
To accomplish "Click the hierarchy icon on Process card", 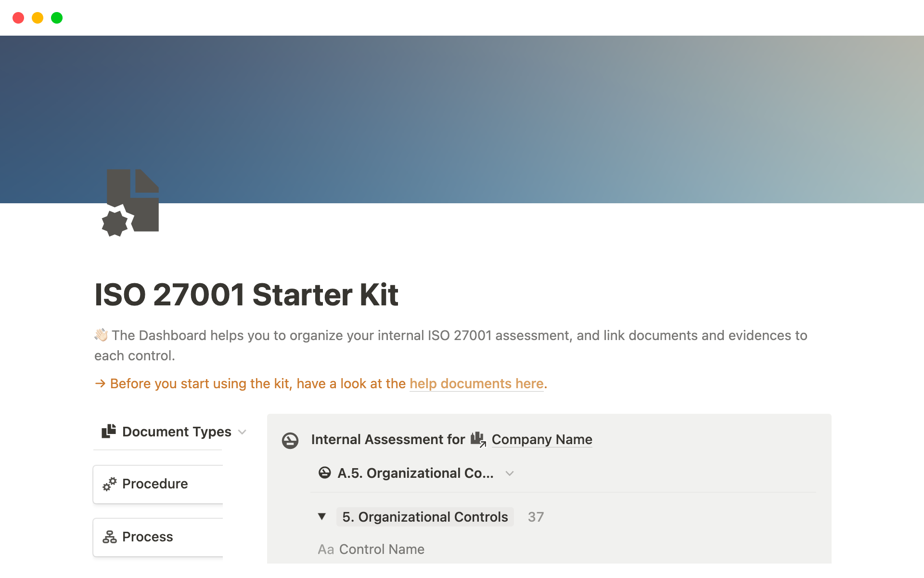I will point(110,537).
